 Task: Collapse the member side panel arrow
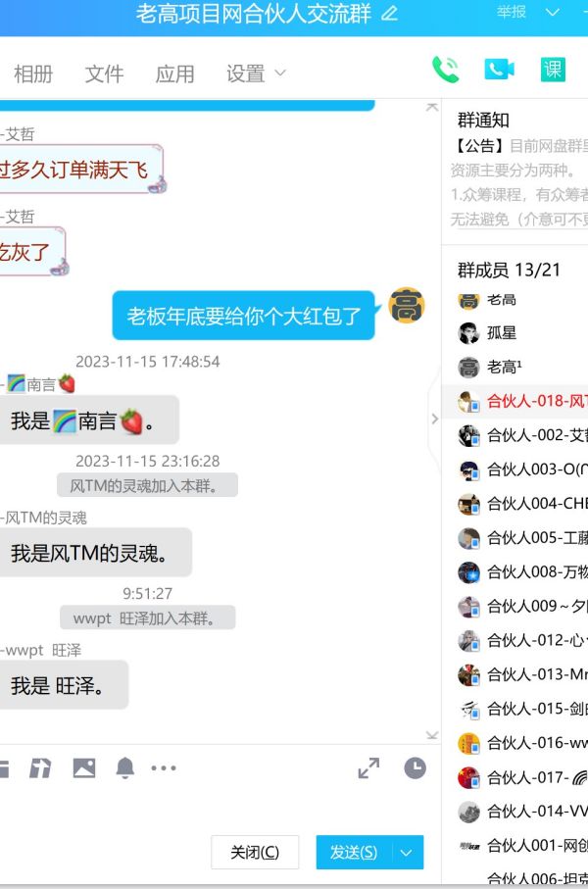tap(435, 419)
